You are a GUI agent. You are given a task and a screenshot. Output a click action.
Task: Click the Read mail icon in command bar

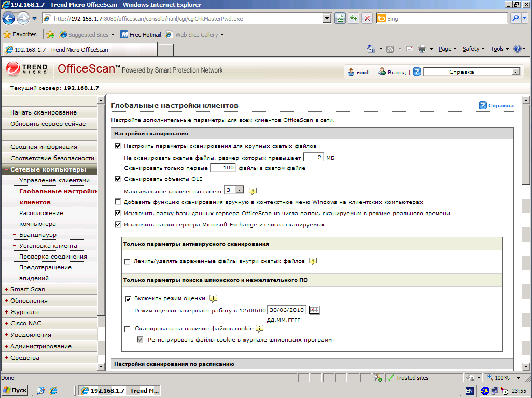coord(410,49)
